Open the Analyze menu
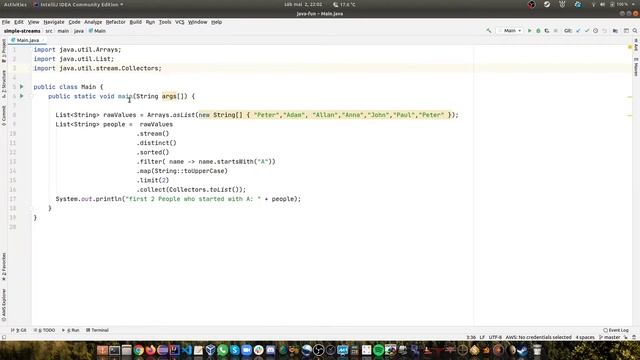Viewport: 640px width, 360px height. tap(93, 22)
